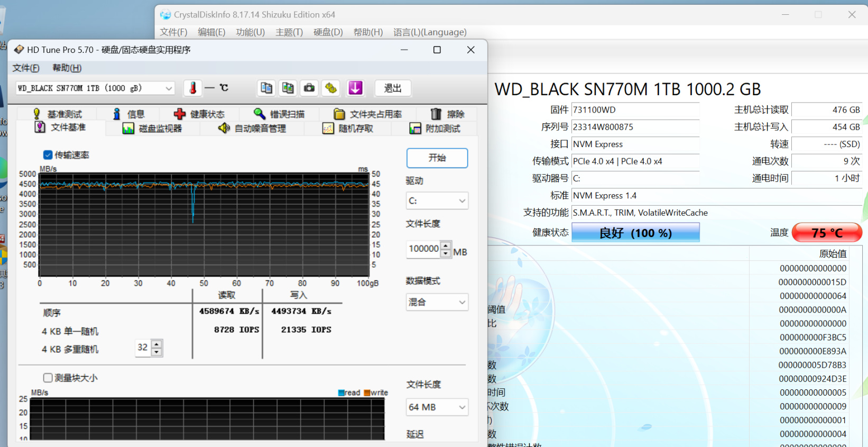This screenshot has height=447, width=868.
Task: Click the power-on hours 1 小时 value
Action: (x=827, y=178)
